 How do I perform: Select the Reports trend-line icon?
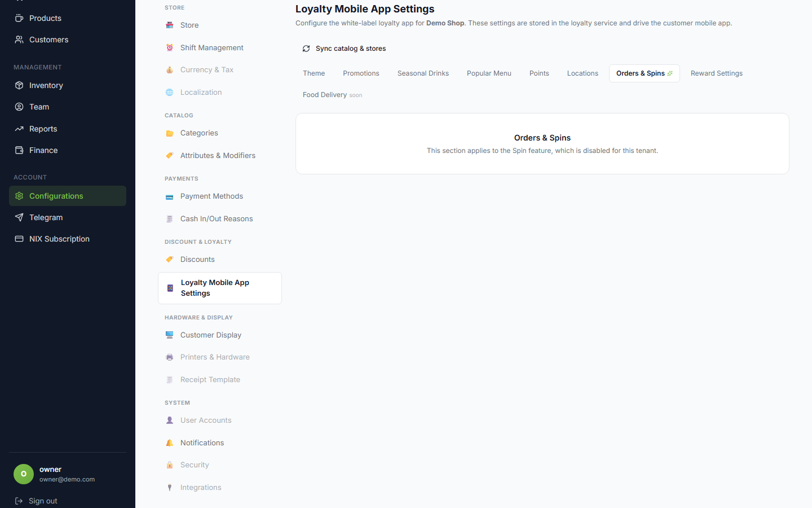pos(19,129)
